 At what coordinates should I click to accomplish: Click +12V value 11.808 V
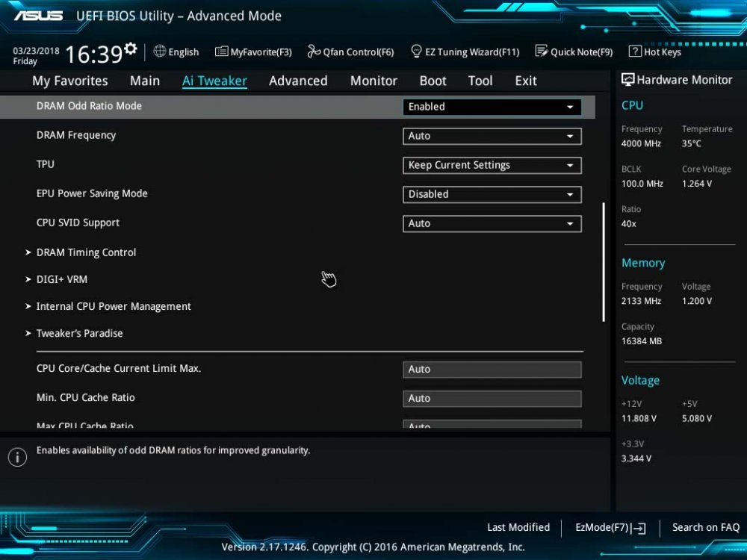(639, 419)
